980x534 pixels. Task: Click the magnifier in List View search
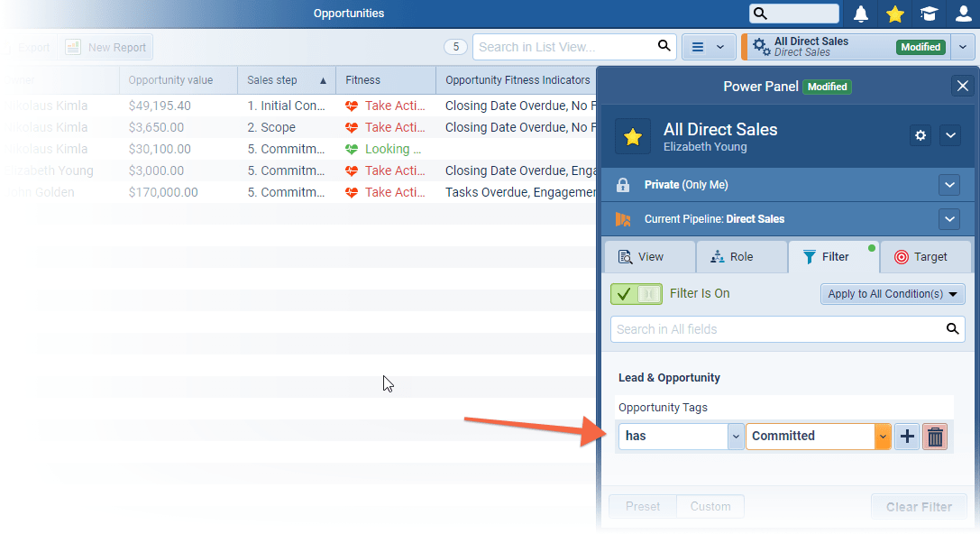(x=664, y=47)
